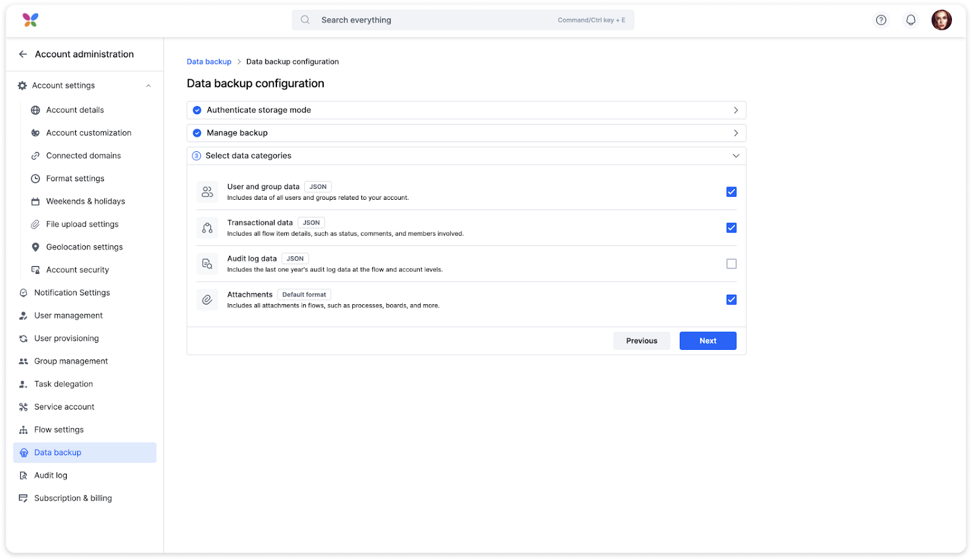Click the Account security lock icon
The image size is (972, 560).
(35, 270)
